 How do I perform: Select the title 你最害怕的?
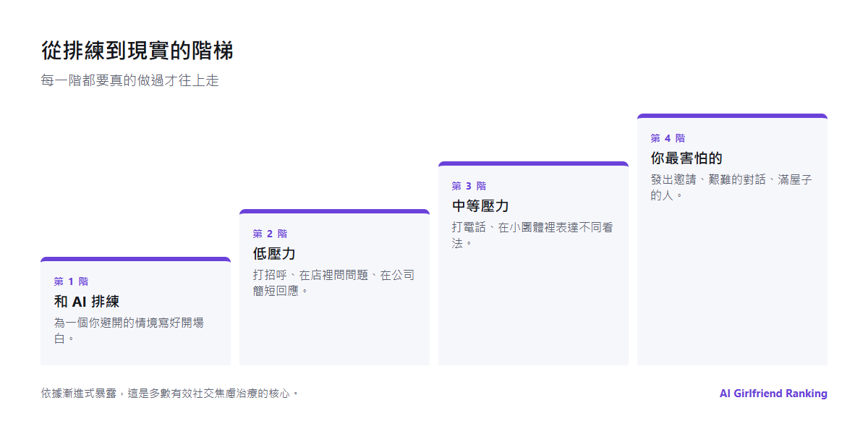(686, 158)
